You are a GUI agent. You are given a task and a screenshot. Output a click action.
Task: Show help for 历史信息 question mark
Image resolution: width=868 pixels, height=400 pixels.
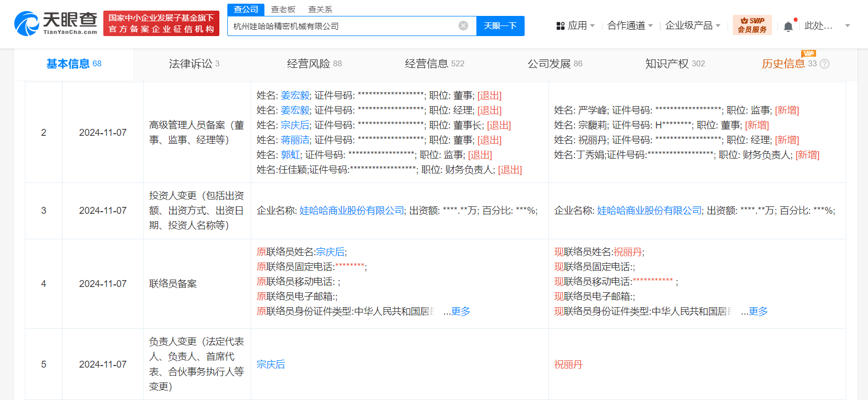tap(825, 64)
